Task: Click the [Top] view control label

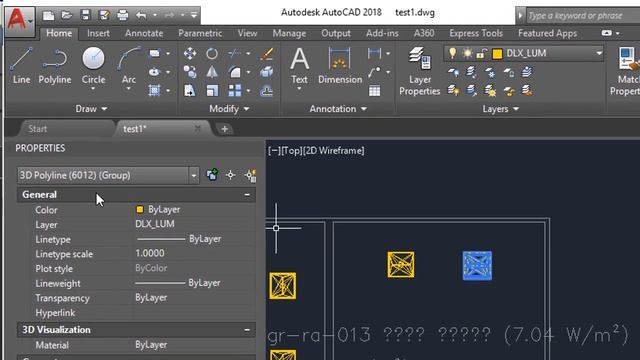Action: pyautogui.click(x=291, y=151)
